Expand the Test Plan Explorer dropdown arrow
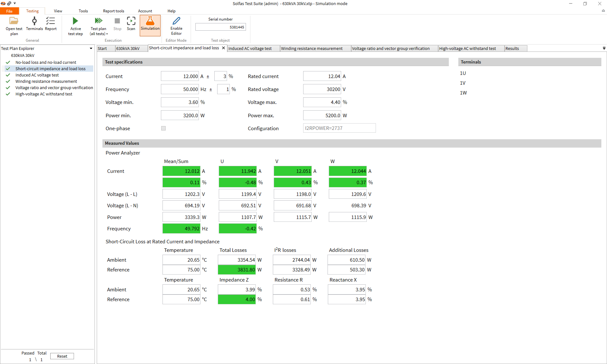Image resolution: width=607 pixels, height=364 pixels. 91,48
